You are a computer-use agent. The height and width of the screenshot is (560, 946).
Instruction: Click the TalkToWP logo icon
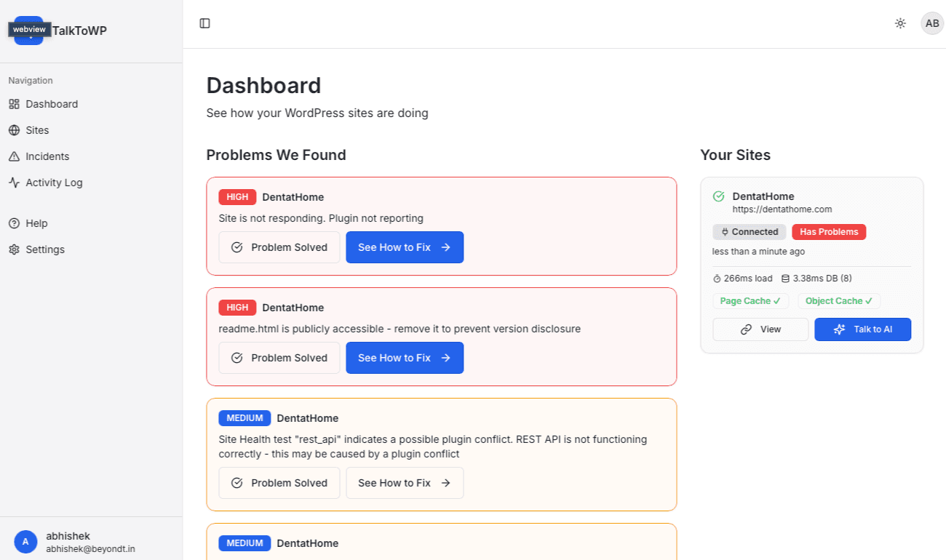coord(29,31)
